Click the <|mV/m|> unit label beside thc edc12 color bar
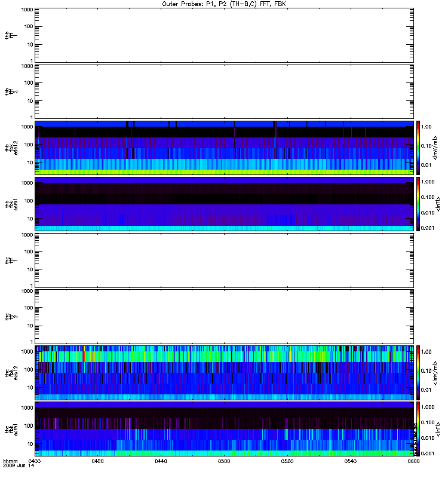 435,372
